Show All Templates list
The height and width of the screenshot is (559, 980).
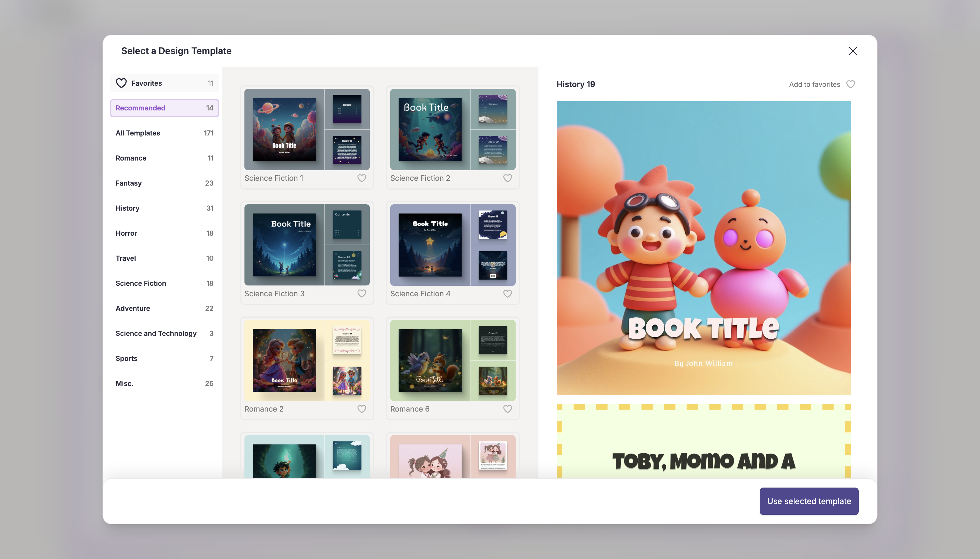click(x=164, y=133)
